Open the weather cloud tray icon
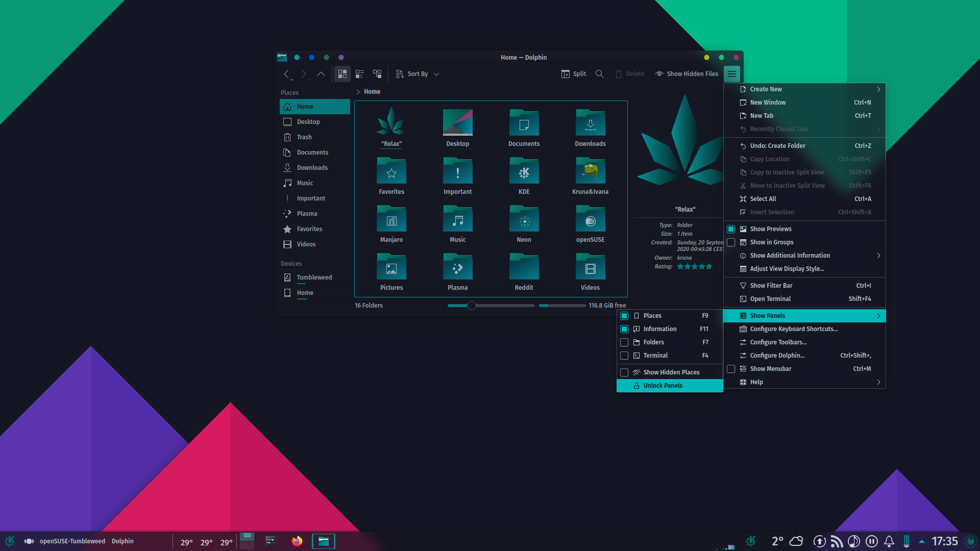The height and width of the screenshot is (551, 980). 796,541
